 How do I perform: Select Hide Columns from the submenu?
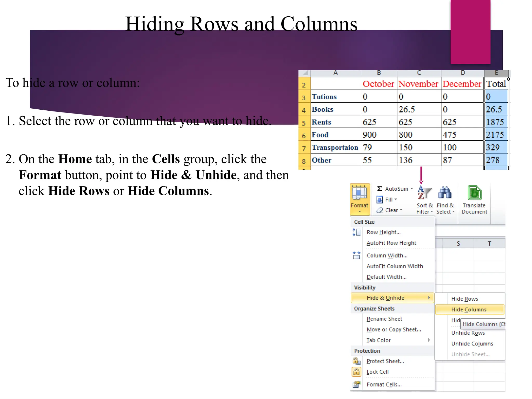(469, 309)
